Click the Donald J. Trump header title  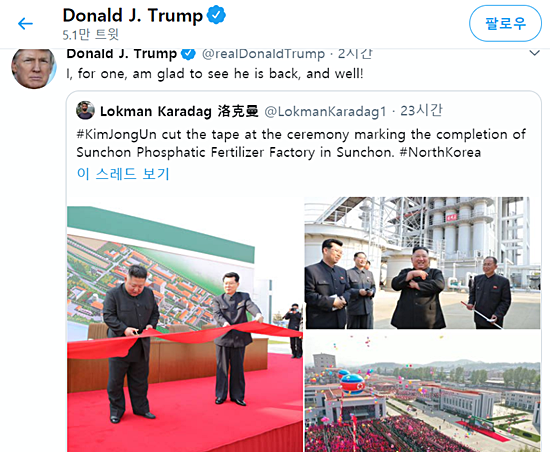[x=133, y=16]
